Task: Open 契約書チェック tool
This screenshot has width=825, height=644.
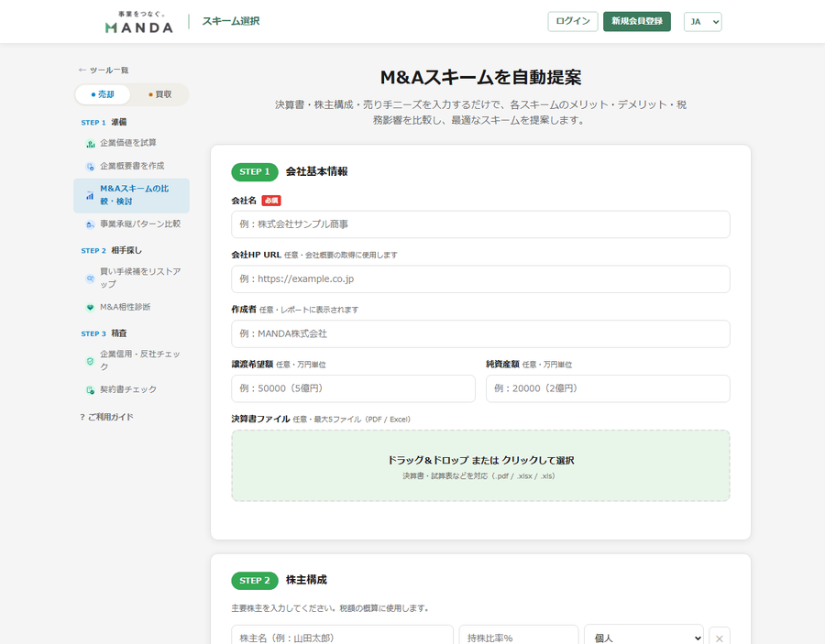Action: [131, 389]
